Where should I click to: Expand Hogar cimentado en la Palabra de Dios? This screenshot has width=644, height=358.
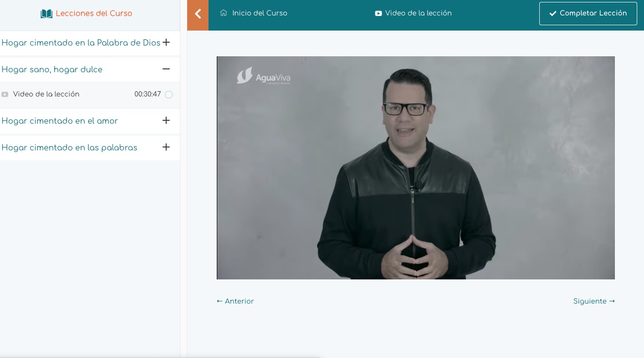tap(166, 43)
